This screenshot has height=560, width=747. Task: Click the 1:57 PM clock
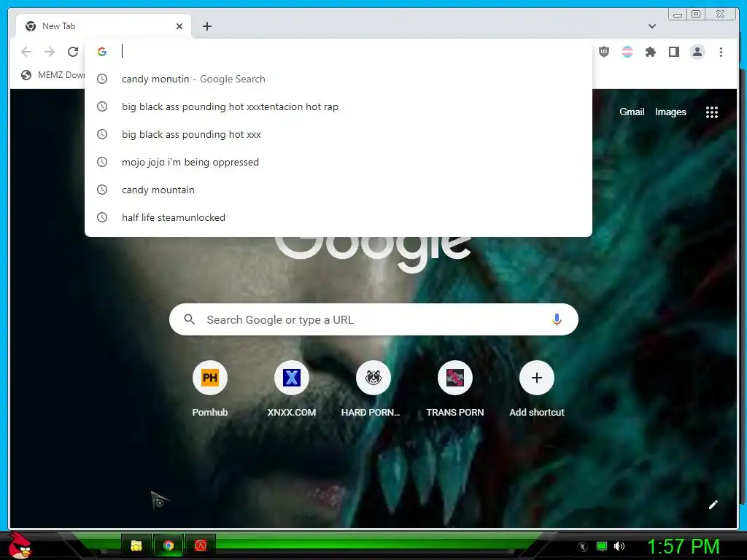[x=683, y=546]
